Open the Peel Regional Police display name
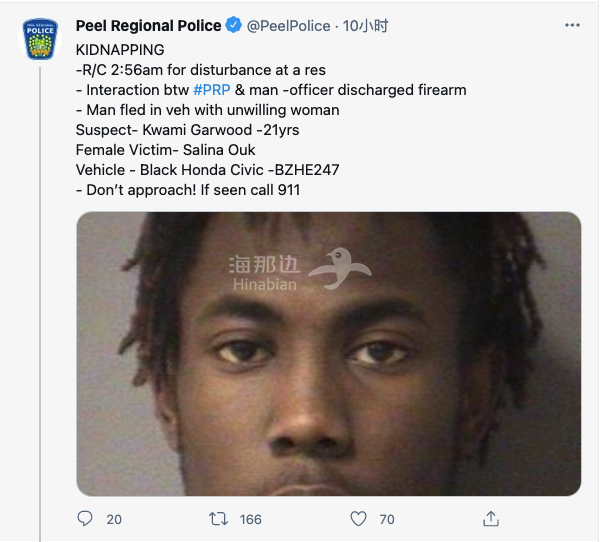Viewport: 602px width, 542px height. 149,26
